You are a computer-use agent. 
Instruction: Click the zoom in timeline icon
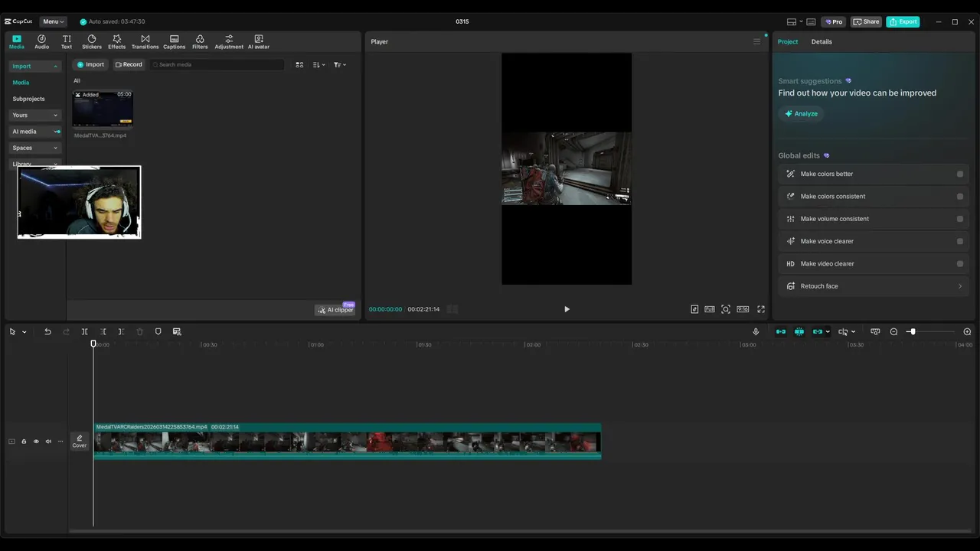point(967,331)
